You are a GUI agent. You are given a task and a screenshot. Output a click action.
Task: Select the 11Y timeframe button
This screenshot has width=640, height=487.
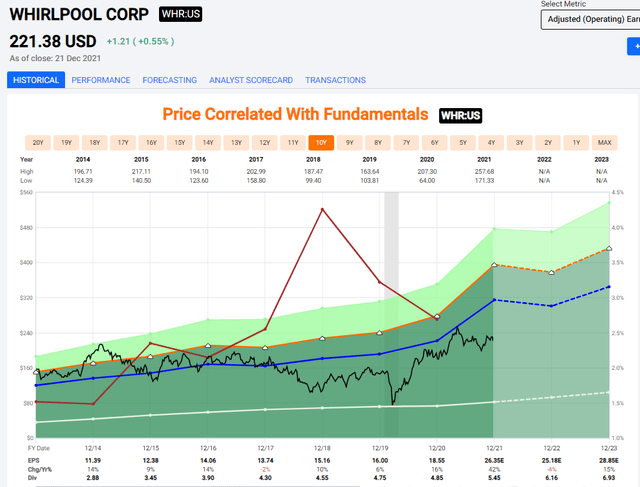tap(293, 142)
